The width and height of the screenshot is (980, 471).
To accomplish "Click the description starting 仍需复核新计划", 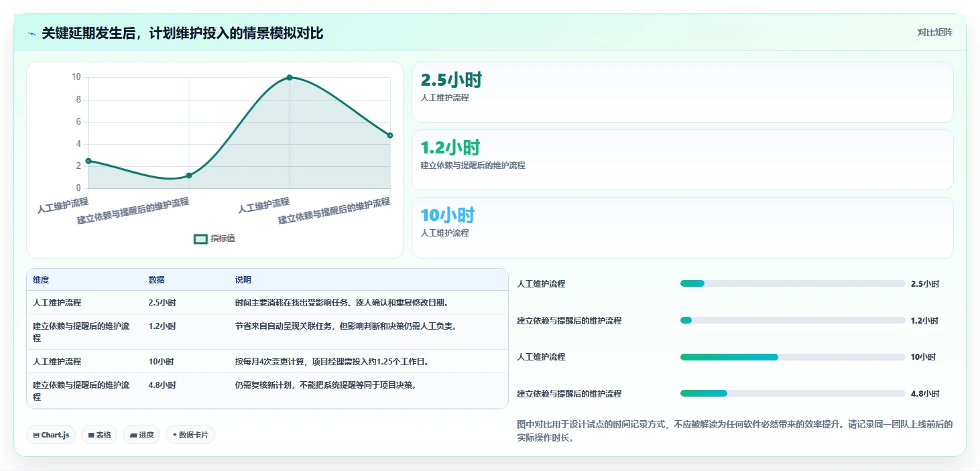I will pos(326,385).
